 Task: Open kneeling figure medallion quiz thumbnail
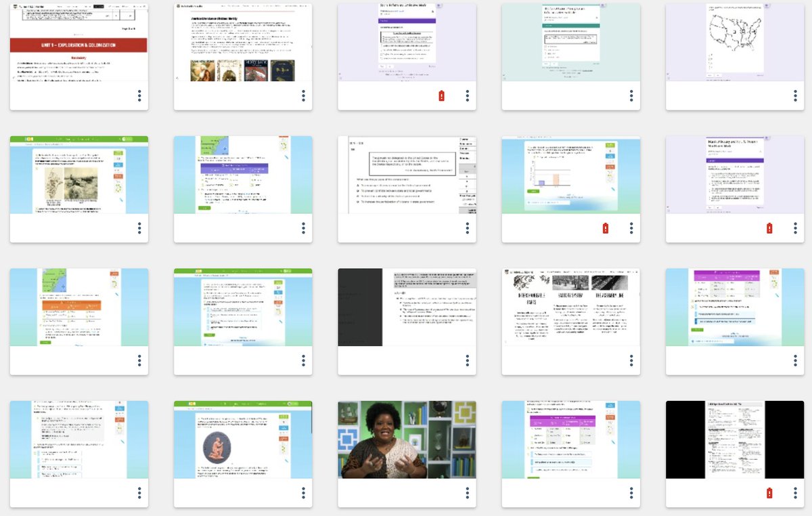coord(243,439)
